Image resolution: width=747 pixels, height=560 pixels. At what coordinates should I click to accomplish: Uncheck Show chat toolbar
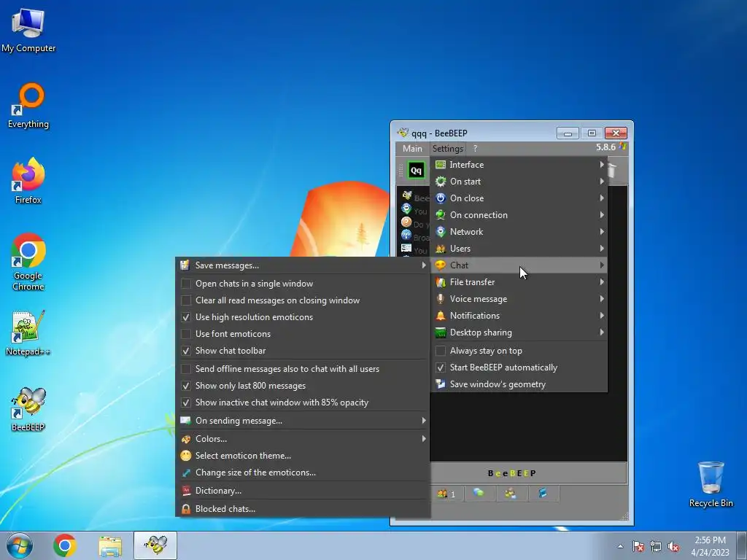[186, 351]
